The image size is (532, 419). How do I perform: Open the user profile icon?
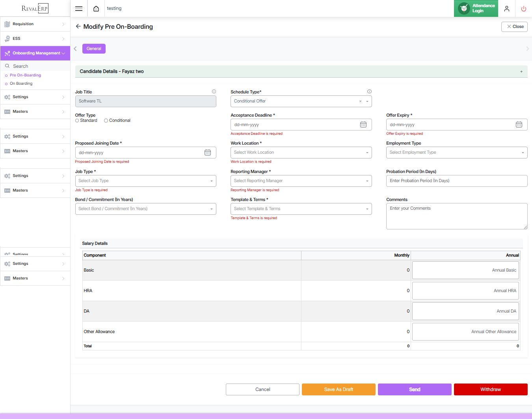507,9
